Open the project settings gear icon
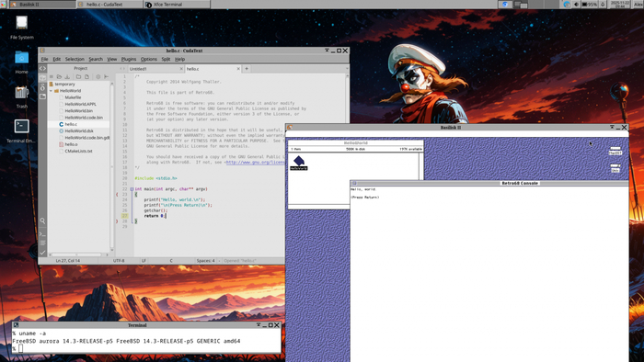Viewport: 644px width, 362px height. (x=98, y=76)
